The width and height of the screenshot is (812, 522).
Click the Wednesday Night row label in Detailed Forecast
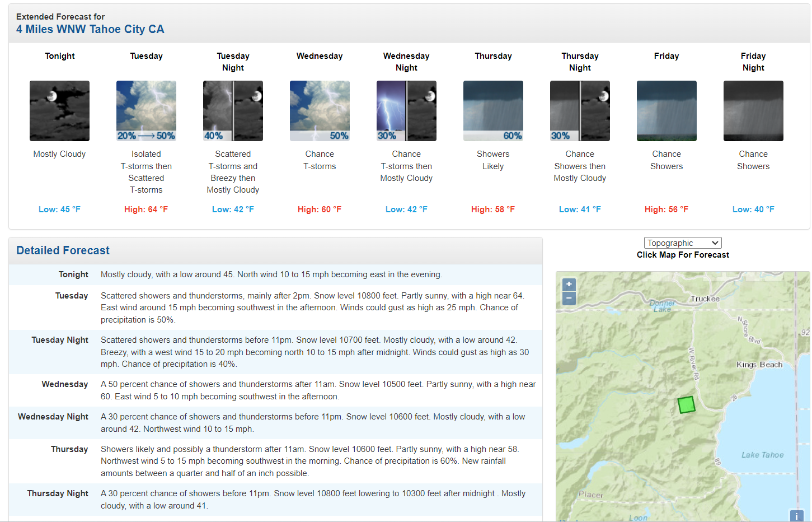coord(53,417)
